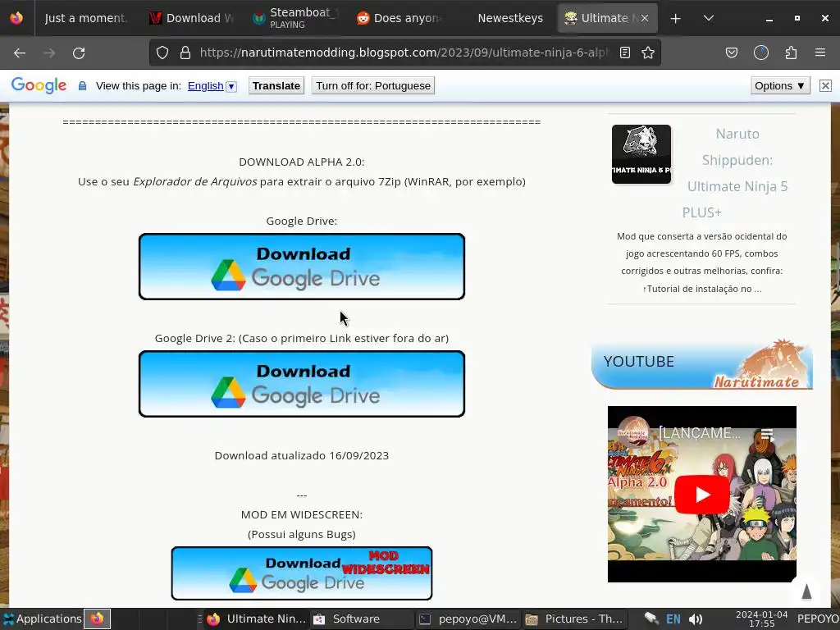Click the volume speaker tray icon
The width and height of the screenshot is (840, 630).
coord(696,619)
